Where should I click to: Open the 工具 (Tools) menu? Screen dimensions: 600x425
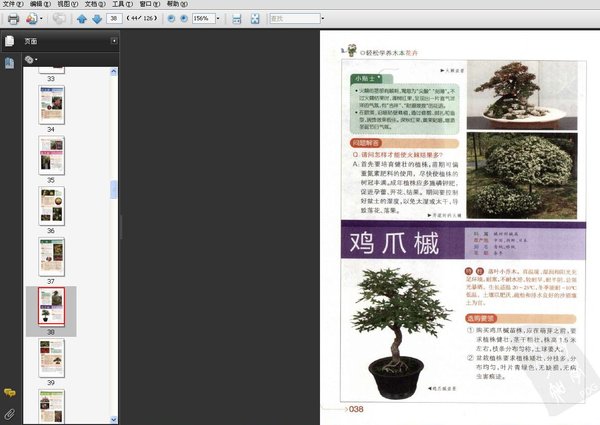[x=122, y=4]
